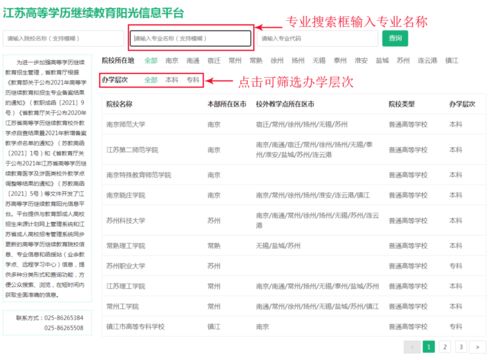Open the 南京特殊教育师范学院 row
This screenshot has height=360, width=500.
pos(294,175)
